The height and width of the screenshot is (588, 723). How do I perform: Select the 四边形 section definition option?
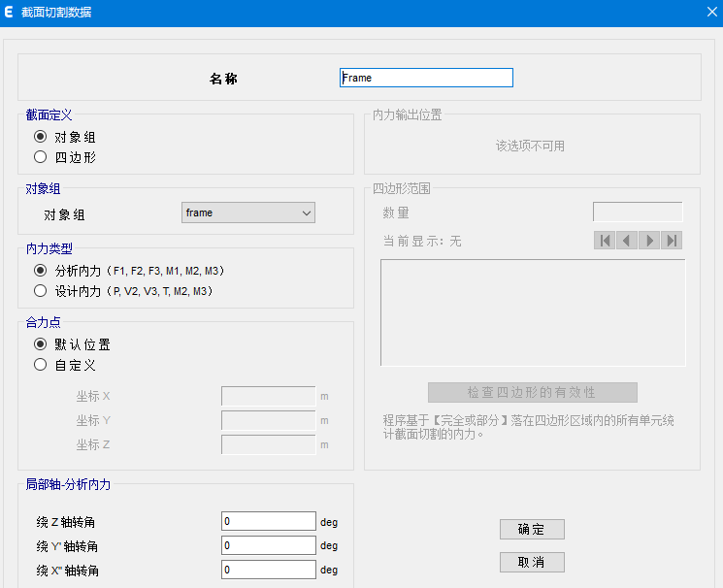[41, 156]
